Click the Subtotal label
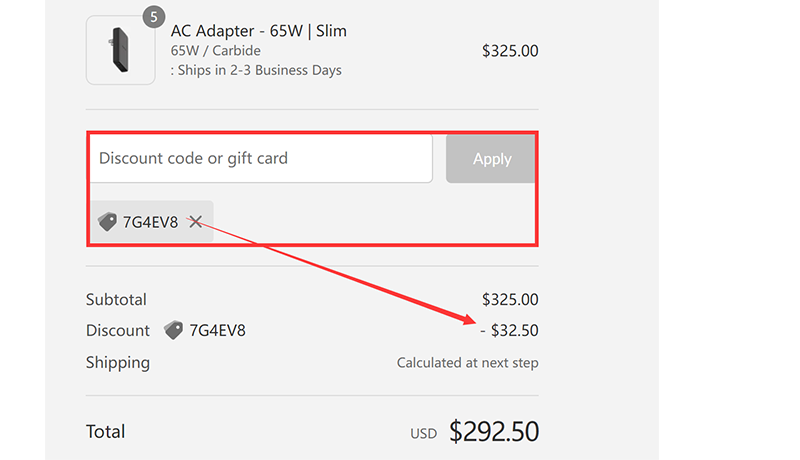 (116, 299)
